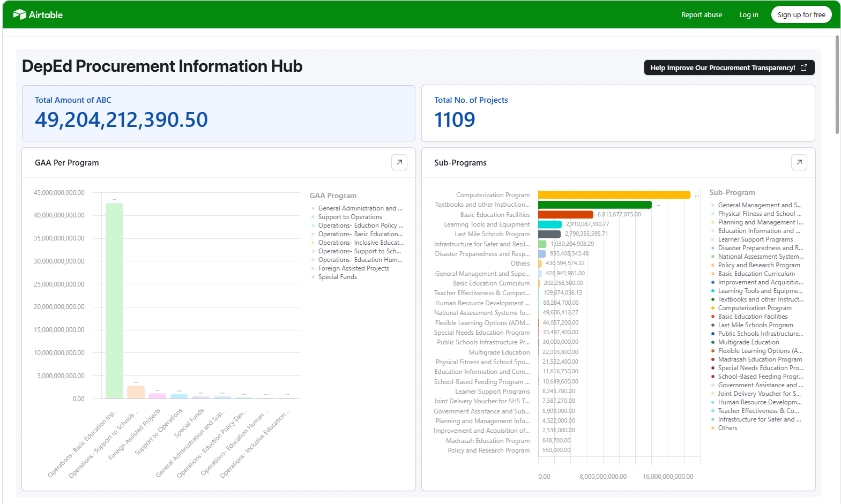Click the Multigrade Education axis label
The image size is (841, 504).
pos(500,352)
